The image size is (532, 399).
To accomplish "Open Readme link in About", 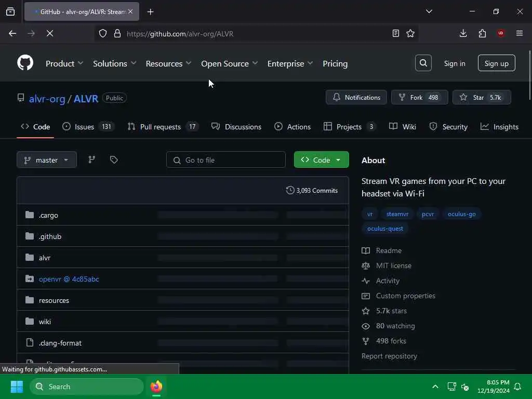I will 382,251.
